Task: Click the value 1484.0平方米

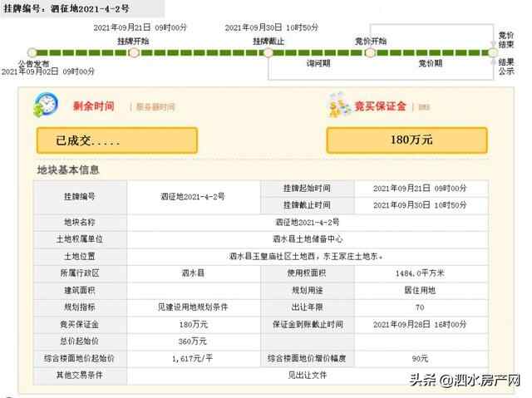Action: pyautogui.click(x=420, y=273)
